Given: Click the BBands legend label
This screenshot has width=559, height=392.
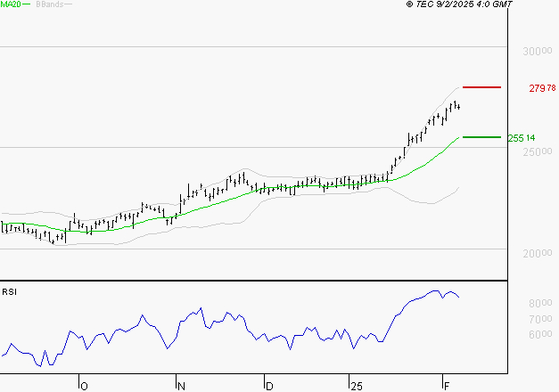Looking at the screenshot, I should 50,4.
